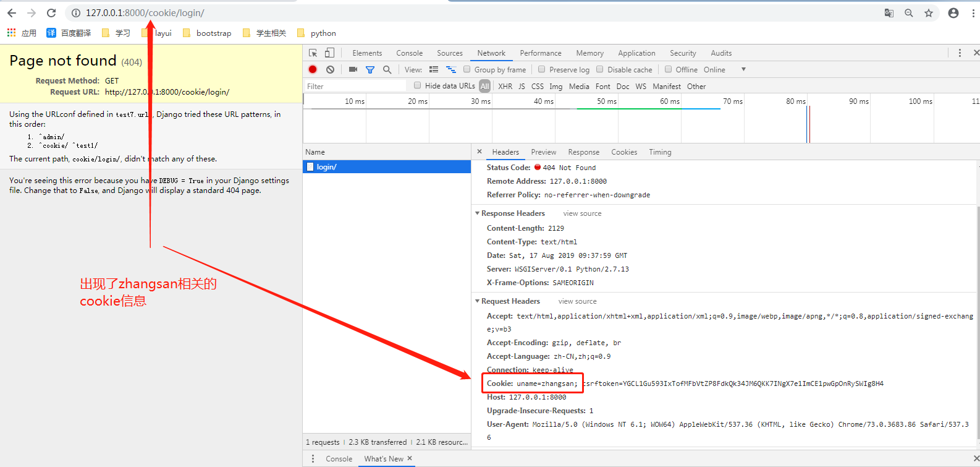Tick the Offline checkbox
The image size is (980, 467).
(668, 69)
